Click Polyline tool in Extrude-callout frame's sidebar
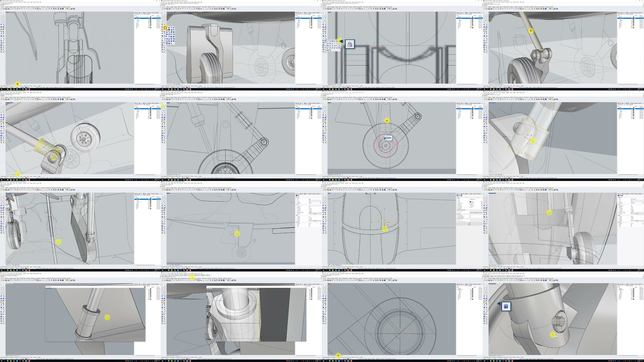The height and width of the screenshot is (362, 644). click(484, 287)
